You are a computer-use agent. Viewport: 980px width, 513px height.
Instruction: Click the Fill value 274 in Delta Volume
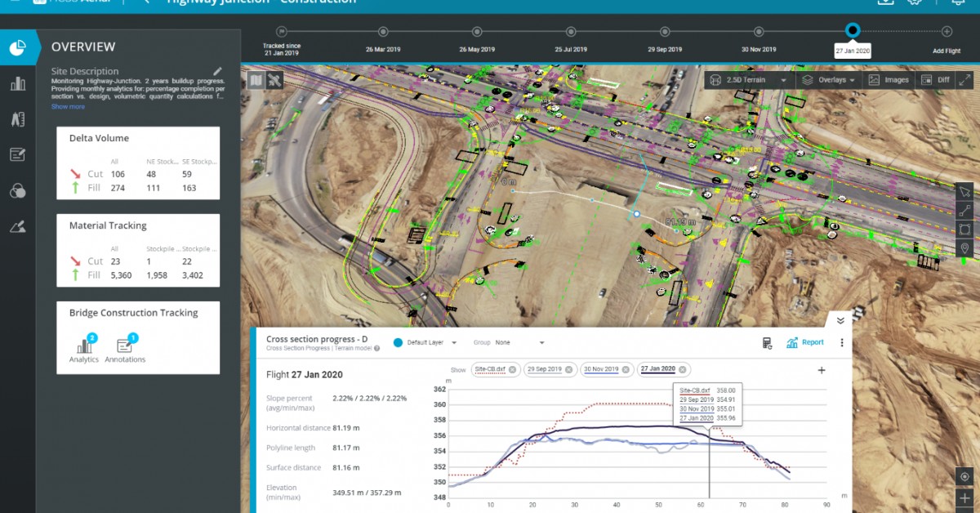[x=118, y=188]
